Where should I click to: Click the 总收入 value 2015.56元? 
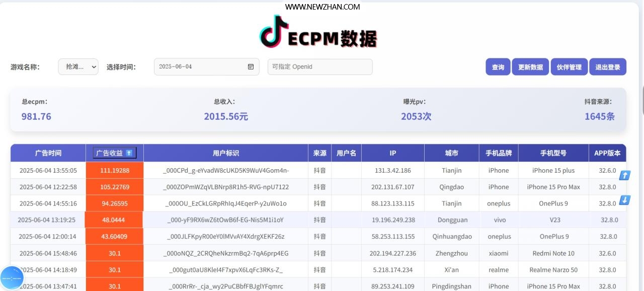click(x=226, y=116)
